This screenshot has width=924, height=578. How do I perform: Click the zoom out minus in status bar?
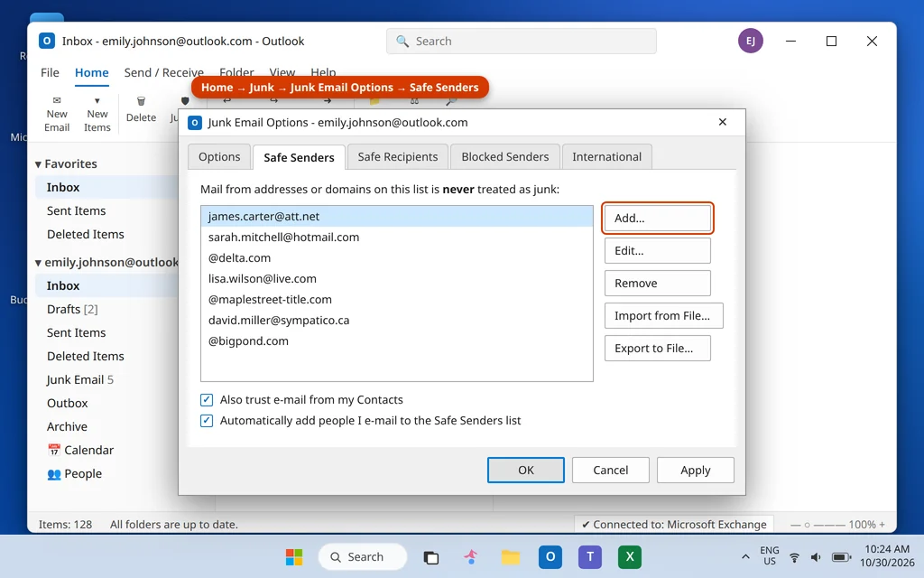point(795,525)
